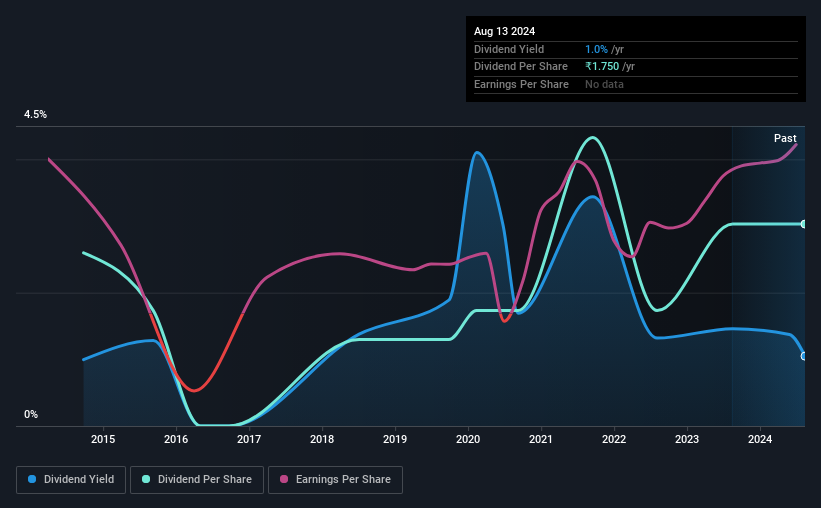Screen dimensions: 821x508
Task: Toggle the Earnings Per Share legend button
Action: (336, 480)
